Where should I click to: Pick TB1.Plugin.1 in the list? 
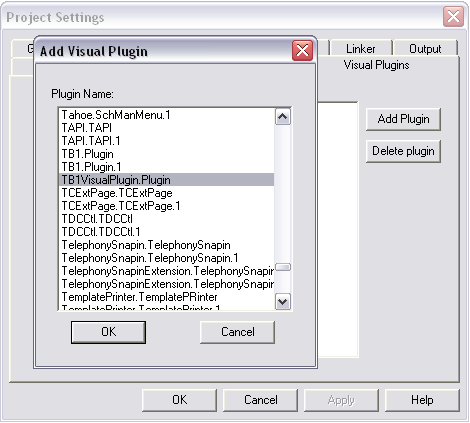click(x=166, y=167)
